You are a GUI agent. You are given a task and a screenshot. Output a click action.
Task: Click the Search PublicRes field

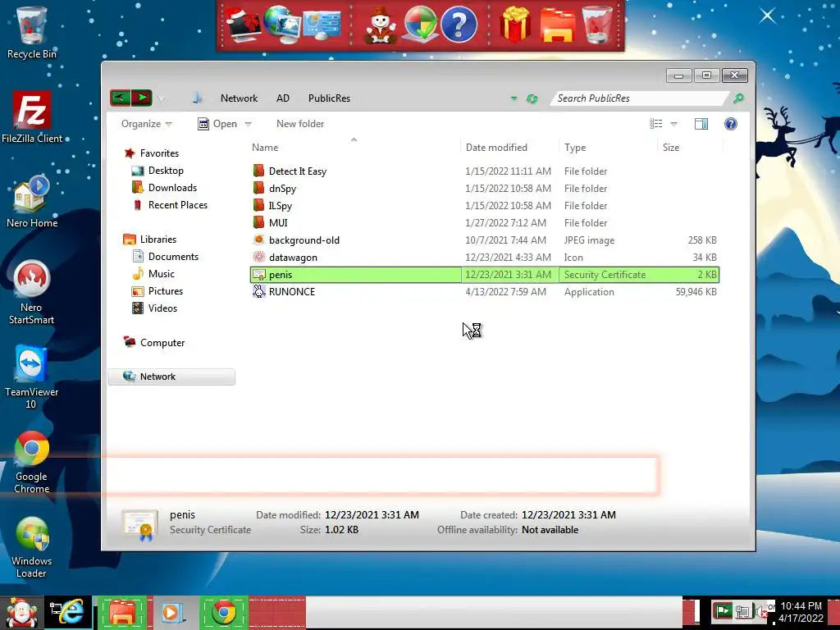pyautogui.click(x=640, y=98)
